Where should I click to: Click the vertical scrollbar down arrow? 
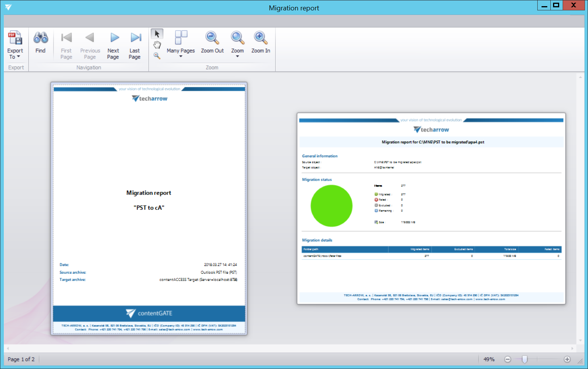(x=580, y=341)
